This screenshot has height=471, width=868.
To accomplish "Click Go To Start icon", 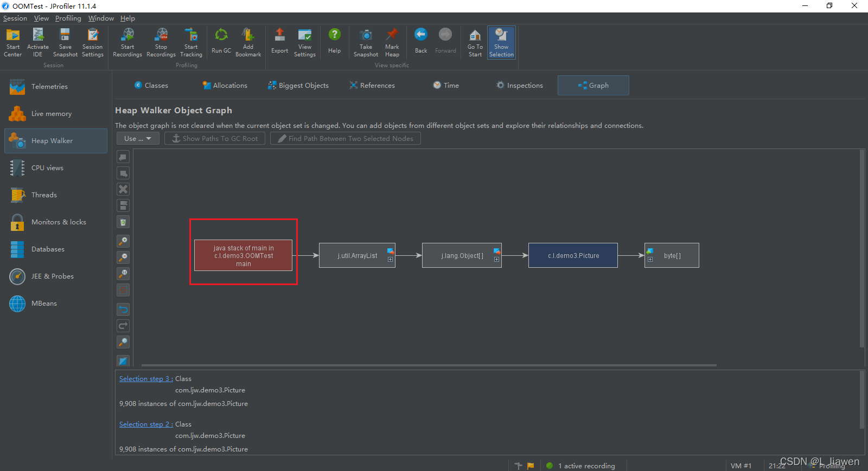I will click(x=475, y=42).
